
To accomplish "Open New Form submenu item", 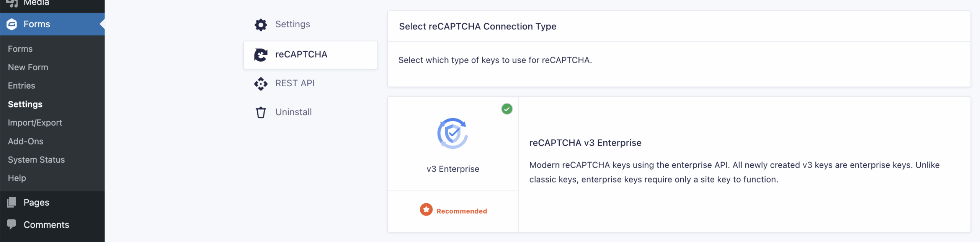I will tap(28, 67).
